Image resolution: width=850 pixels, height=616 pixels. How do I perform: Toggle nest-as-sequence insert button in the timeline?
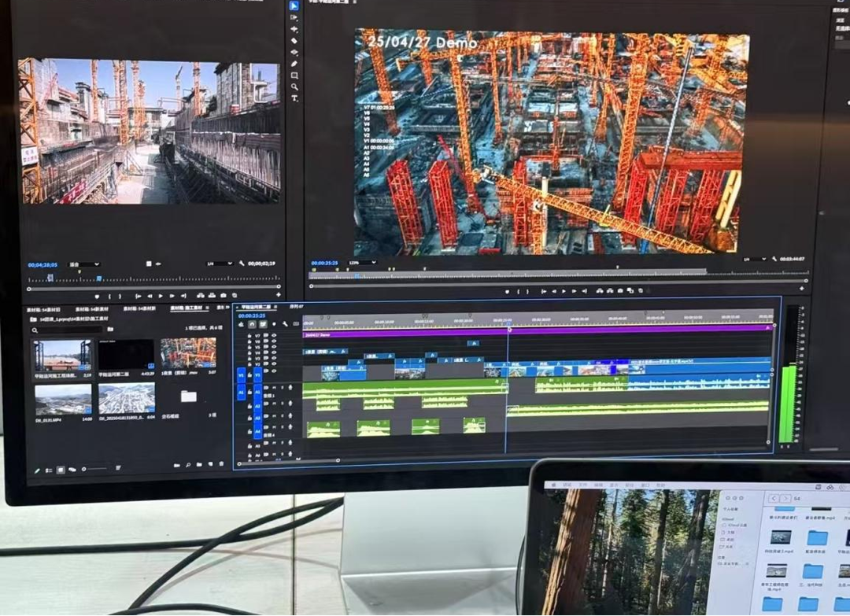242,324
